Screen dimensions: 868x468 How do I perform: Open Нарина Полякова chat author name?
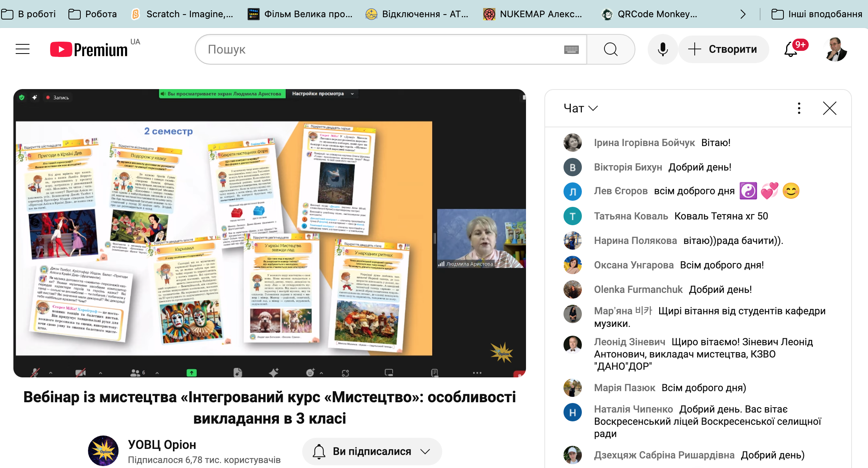(635, 240)
